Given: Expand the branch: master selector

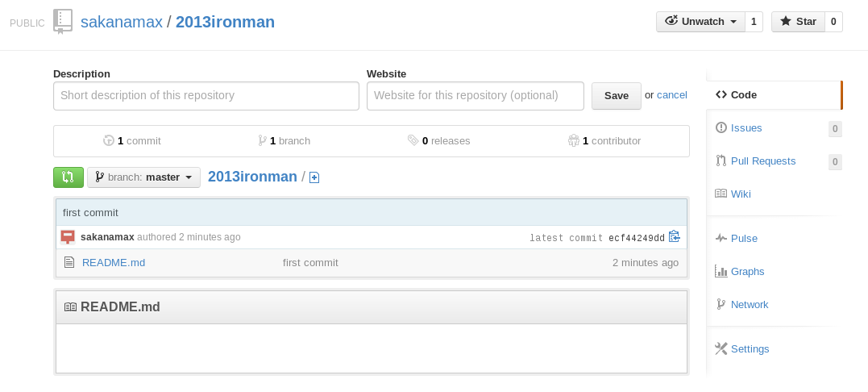Looking at the screenshot, I should point(144,177).
